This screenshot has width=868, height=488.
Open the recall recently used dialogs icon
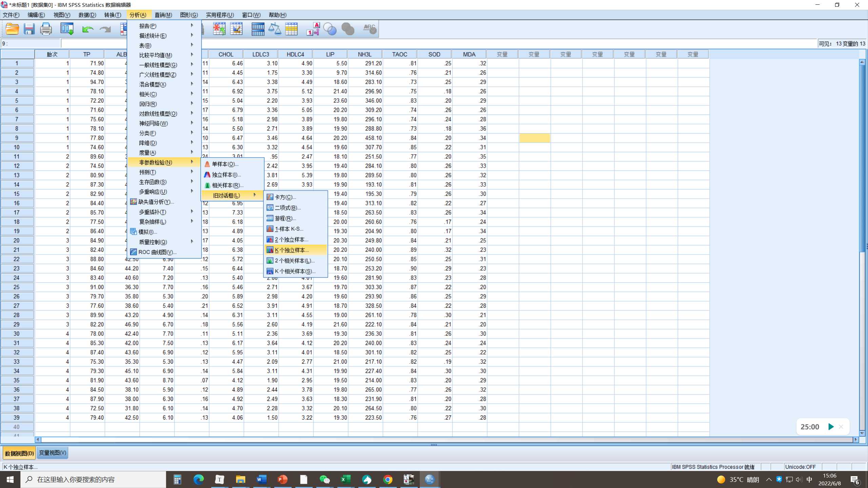(67, 29)
